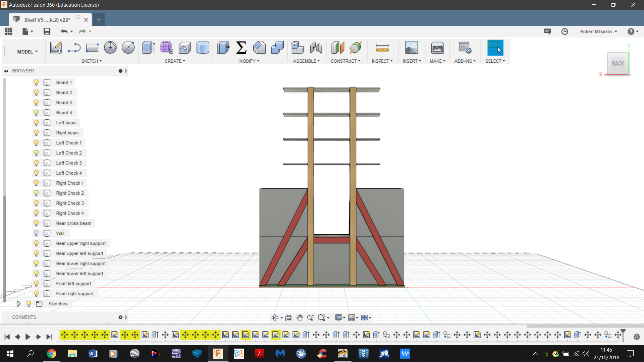Open the CREATE dropdown menu

coord(175,61)
